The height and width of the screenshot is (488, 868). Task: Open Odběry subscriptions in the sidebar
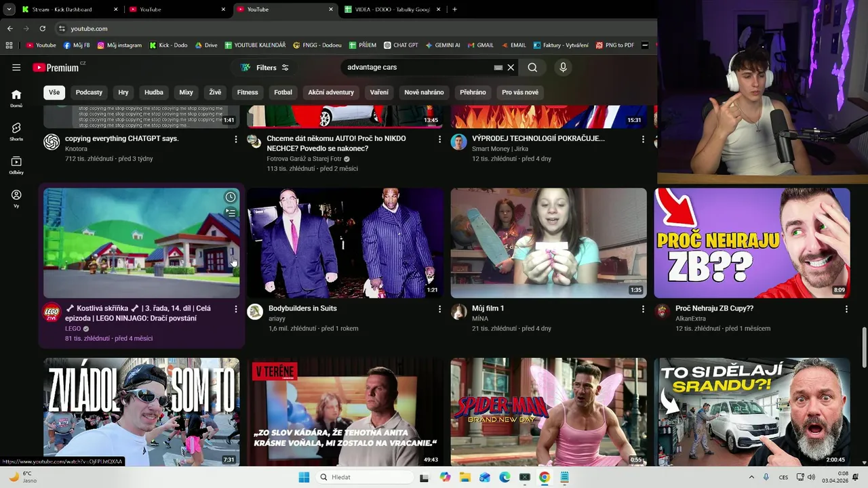click(16, 165)
